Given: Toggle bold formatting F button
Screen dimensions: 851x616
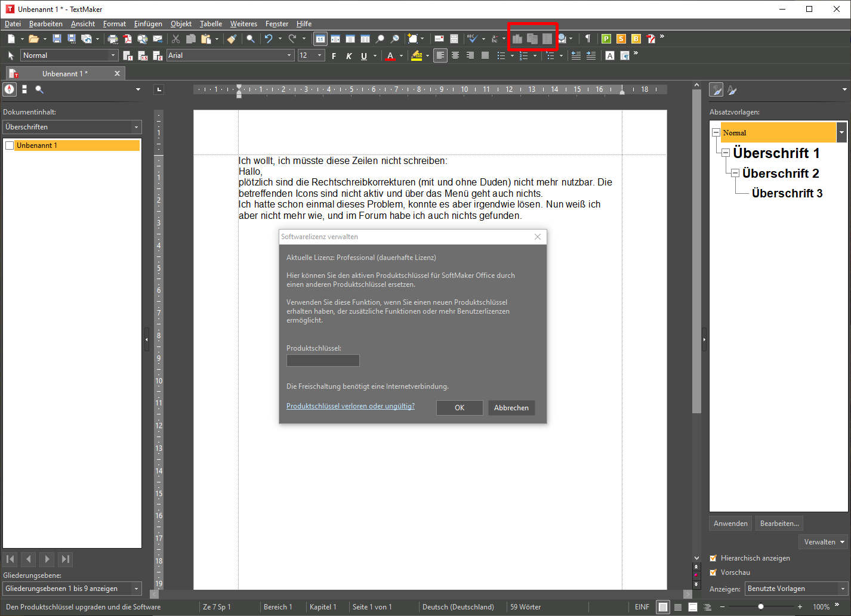Looking at the screenshot, I should point(334,56).
